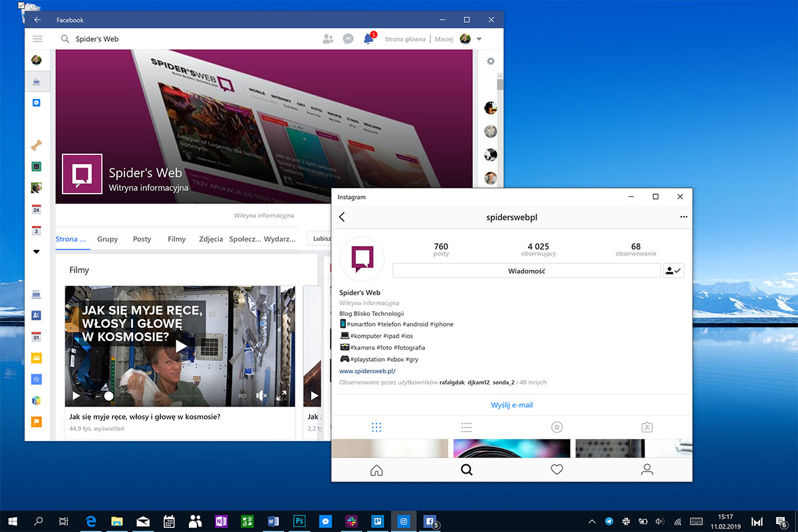Open Instagram search at bottom bar
The image size is (798, 532).
467,469
